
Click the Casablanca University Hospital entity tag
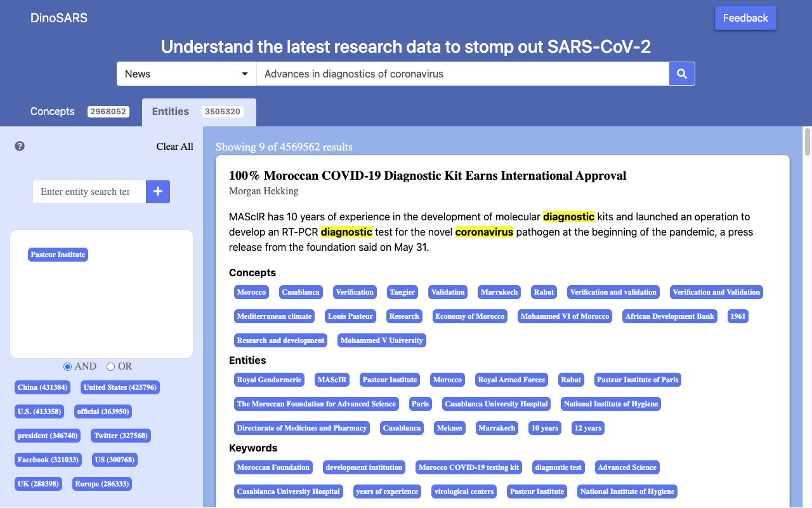tap(496, 404)
